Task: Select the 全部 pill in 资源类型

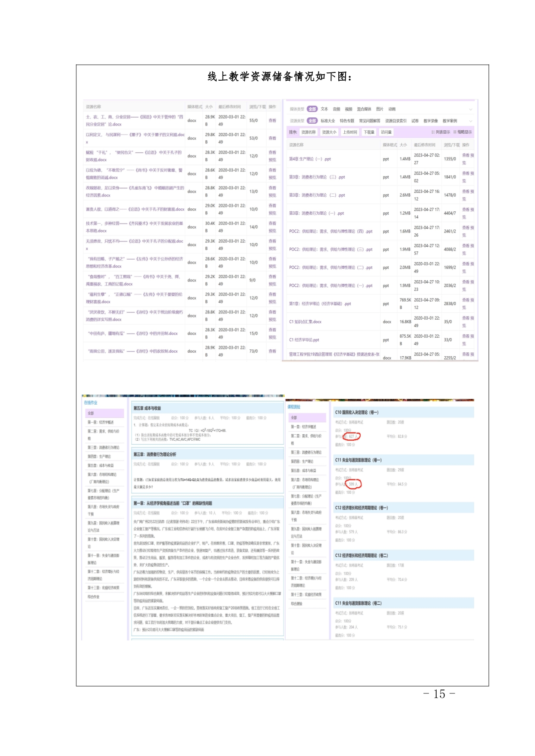Action: [312, 121]
